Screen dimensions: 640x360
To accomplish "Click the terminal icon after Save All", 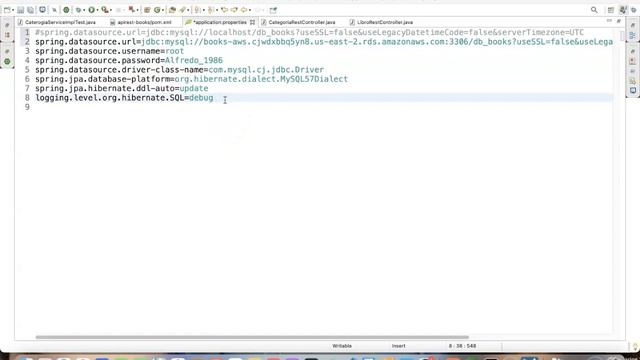I will 42,10.
